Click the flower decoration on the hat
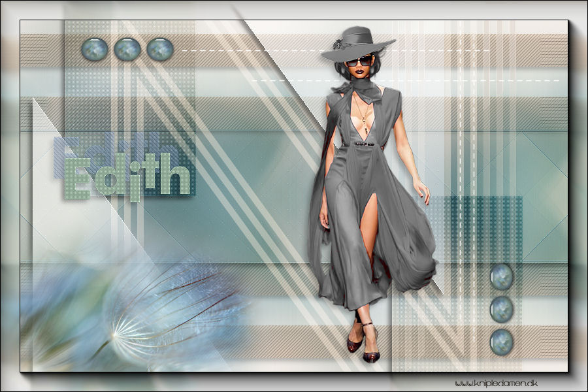 click(x=338, y=44)
